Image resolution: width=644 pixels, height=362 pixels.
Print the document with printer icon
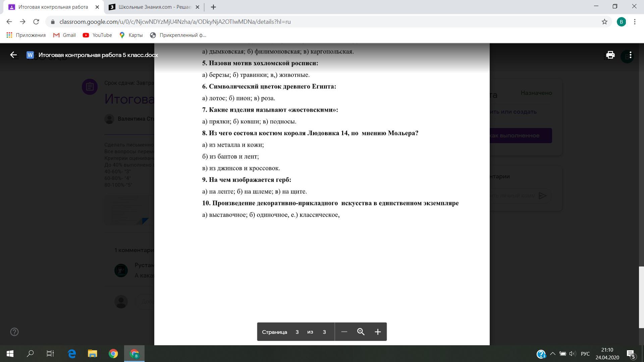click(x=610, y=55)
